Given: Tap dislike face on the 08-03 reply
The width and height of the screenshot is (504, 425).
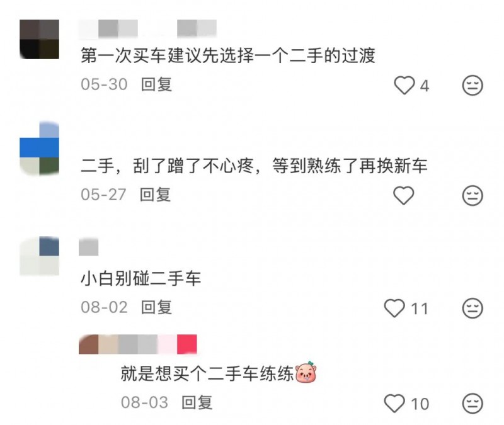Looking at the screenshot, I should click(x=472, y=403).
